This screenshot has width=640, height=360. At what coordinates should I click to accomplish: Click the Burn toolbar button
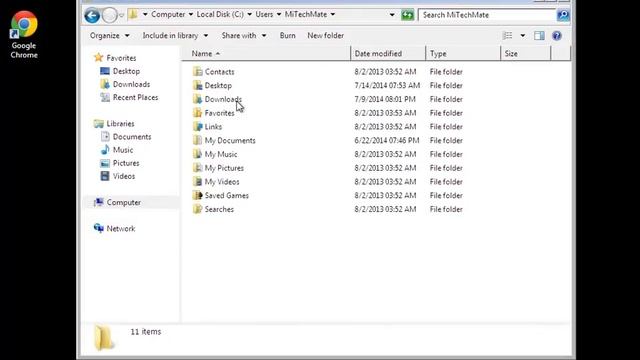[287, 36]
